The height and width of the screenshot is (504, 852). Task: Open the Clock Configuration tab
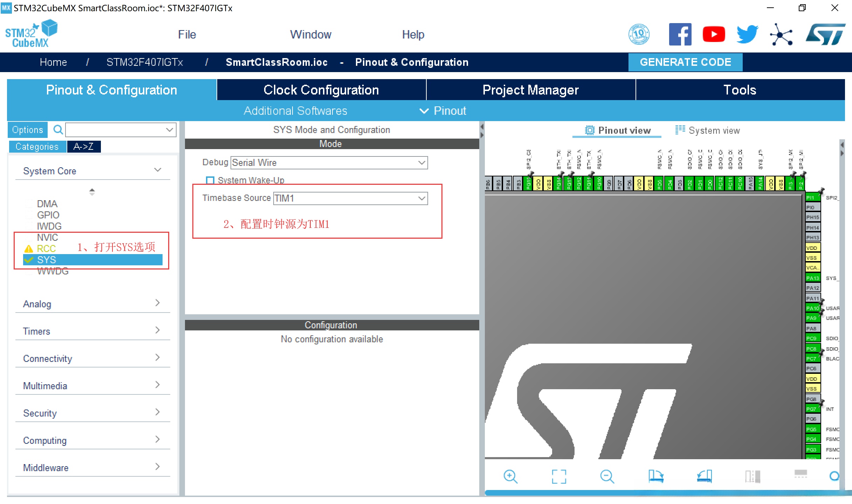(321, 90)
